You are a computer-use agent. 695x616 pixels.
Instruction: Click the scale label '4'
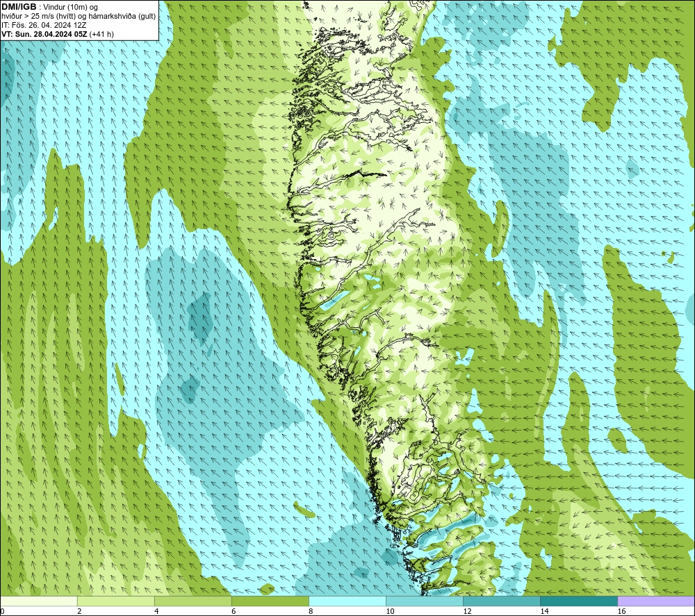click(x=156, y=612)
